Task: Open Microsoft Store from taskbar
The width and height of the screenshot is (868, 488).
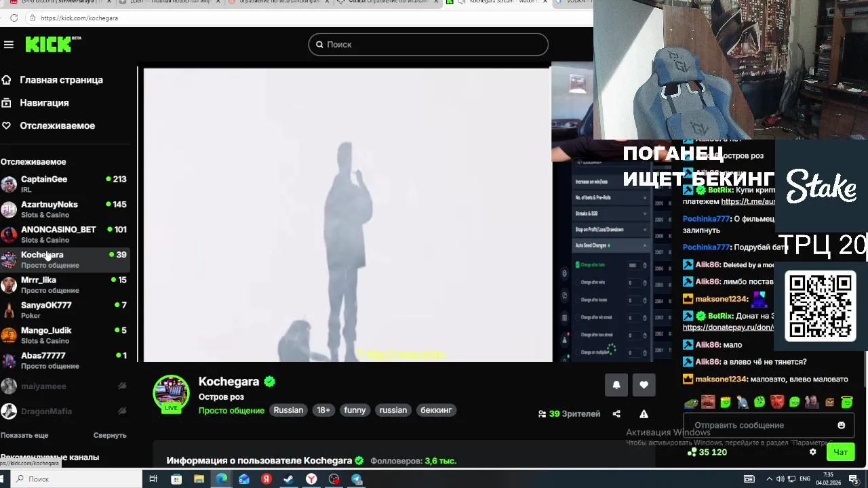Action: [176, 479]
